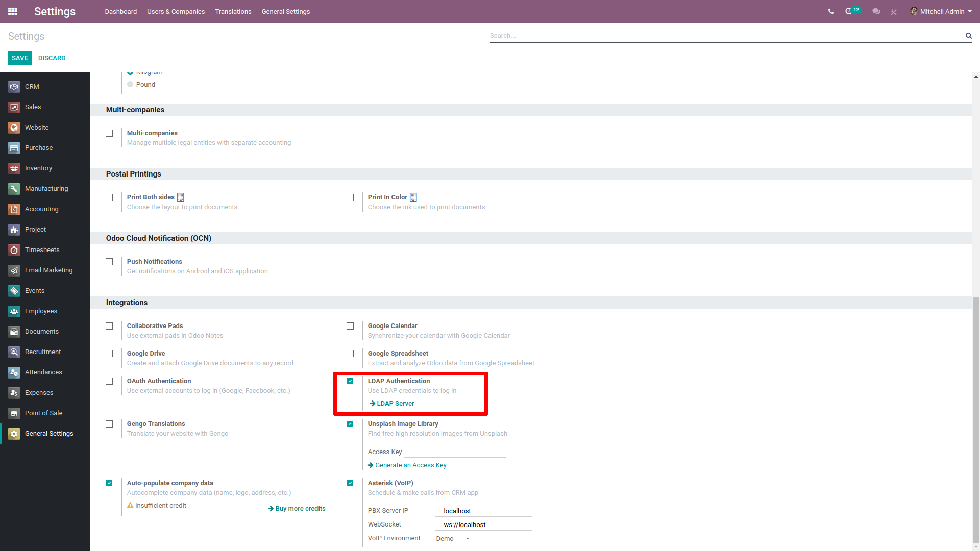
Task: Open the Expenses module icon
Action: [13, 392]
